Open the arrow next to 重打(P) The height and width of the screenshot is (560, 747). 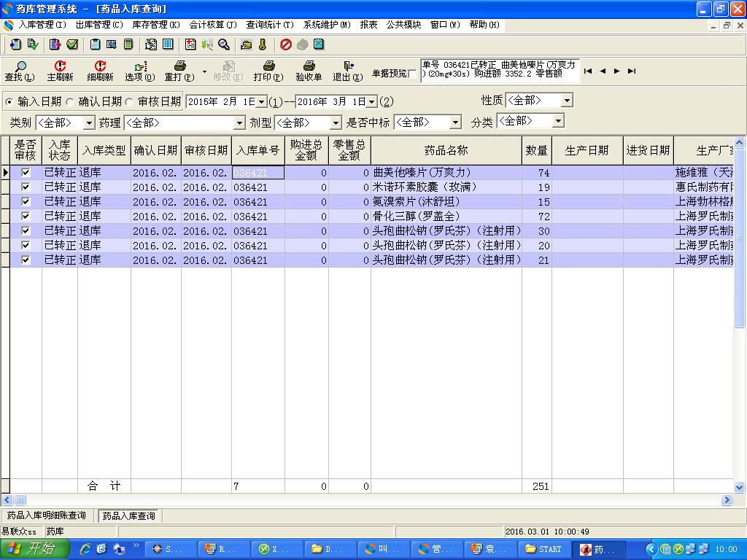204,72
